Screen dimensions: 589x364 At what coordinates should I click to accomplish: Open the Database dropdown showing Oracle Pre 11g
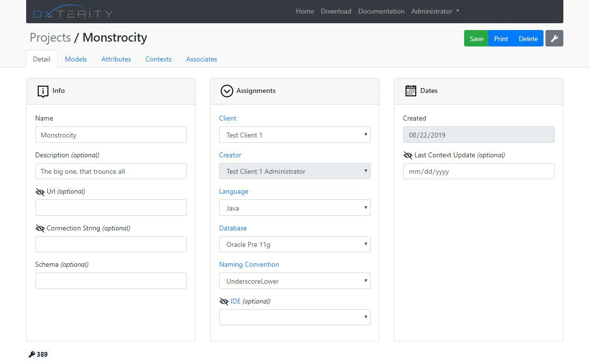coord(295,244)
